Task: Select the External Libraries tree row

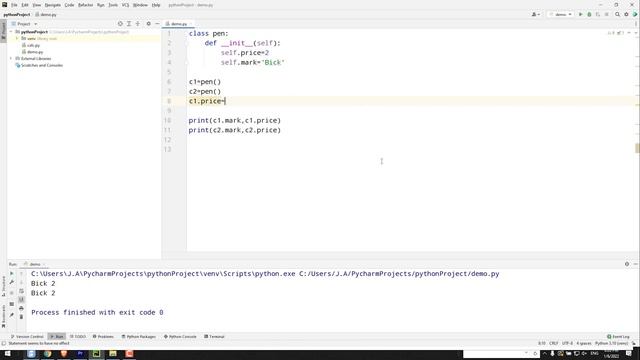Action: click(36, 58)
